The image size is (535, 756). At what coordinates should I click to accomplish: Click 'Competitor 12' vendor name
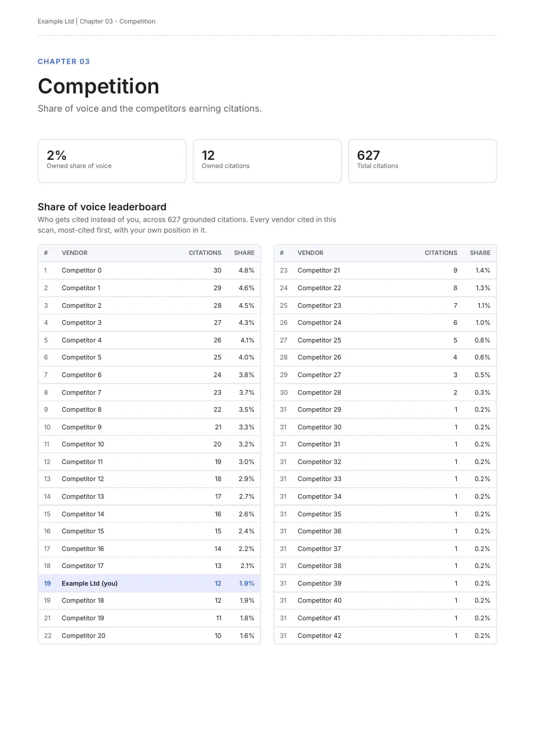point(83,479)
